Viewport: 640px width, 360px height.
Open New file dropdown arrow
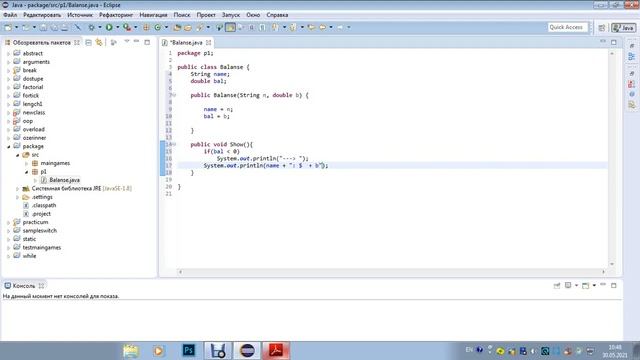[x=16, y=27]
